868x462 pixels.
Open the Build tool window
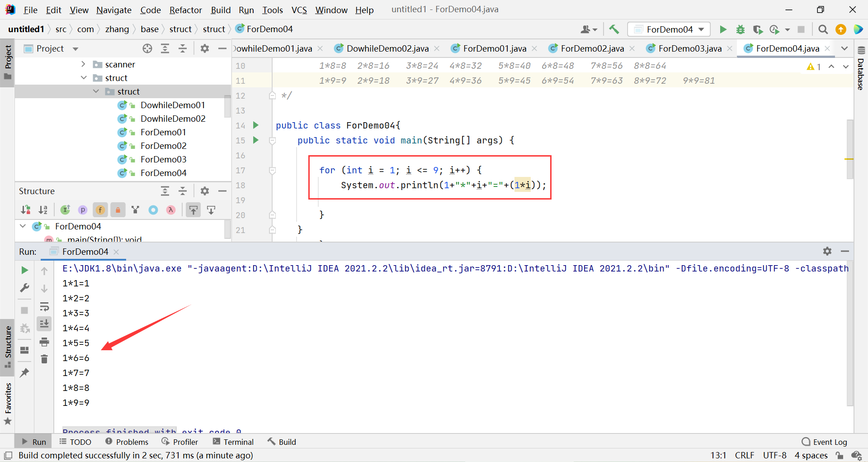tap(282, 442)
